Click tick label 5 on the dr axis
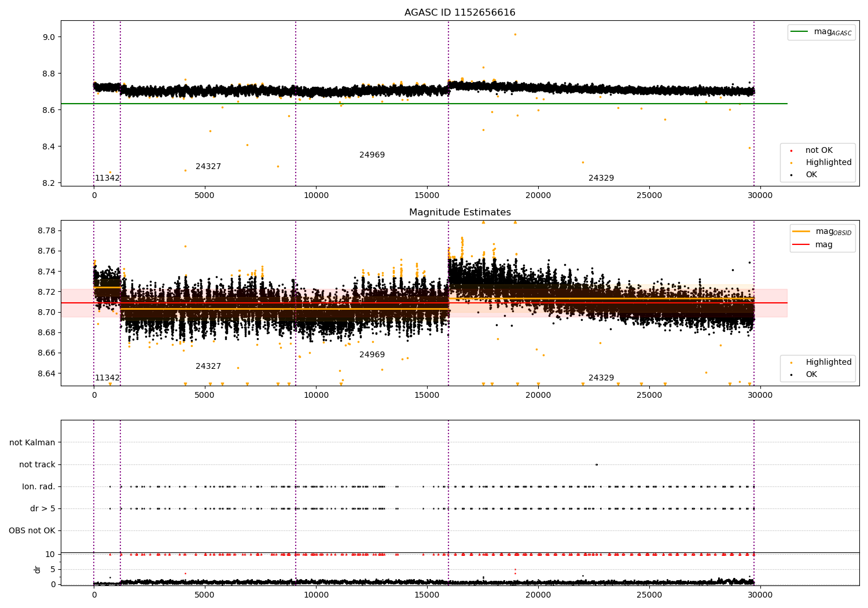Viewport: 868px width, 608px height. [53, 569]
